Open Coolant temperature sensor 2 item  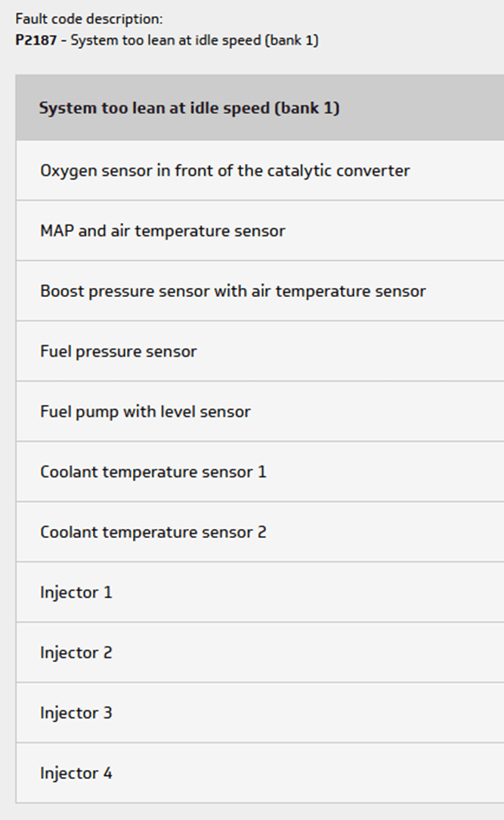pyautogui.click(x=260, y=532)
